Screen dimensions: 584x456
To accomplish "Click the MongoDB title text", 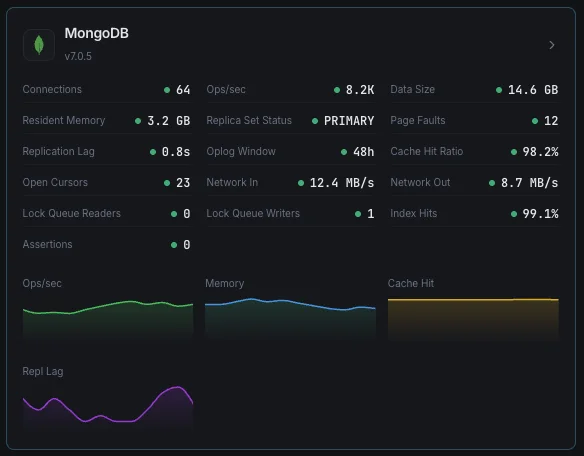I will click(96, 34).
